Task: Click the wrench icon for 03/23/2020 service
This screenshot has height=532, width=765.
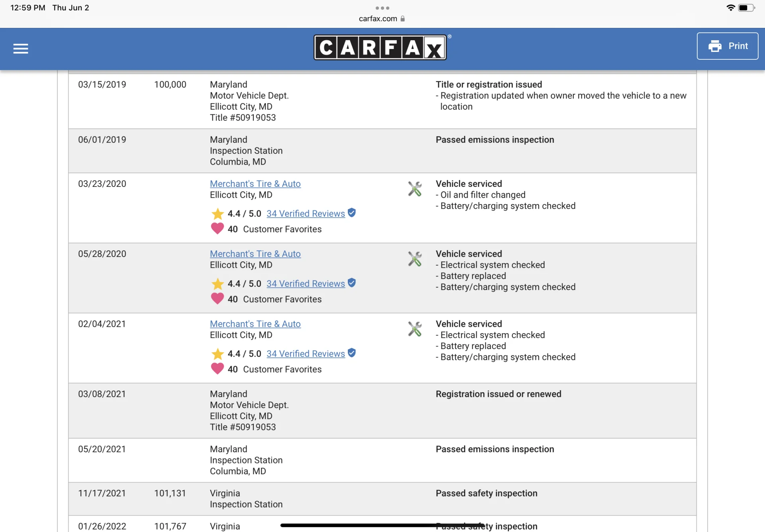Action: pos(415,189)
